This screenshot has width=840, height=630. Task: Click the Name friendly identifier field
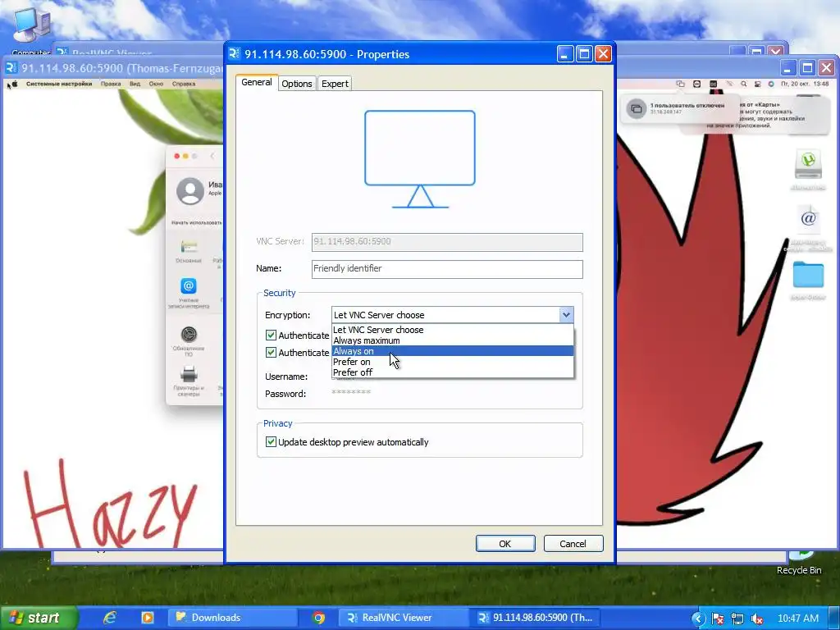pyautogui.click(x=447, y=269)
